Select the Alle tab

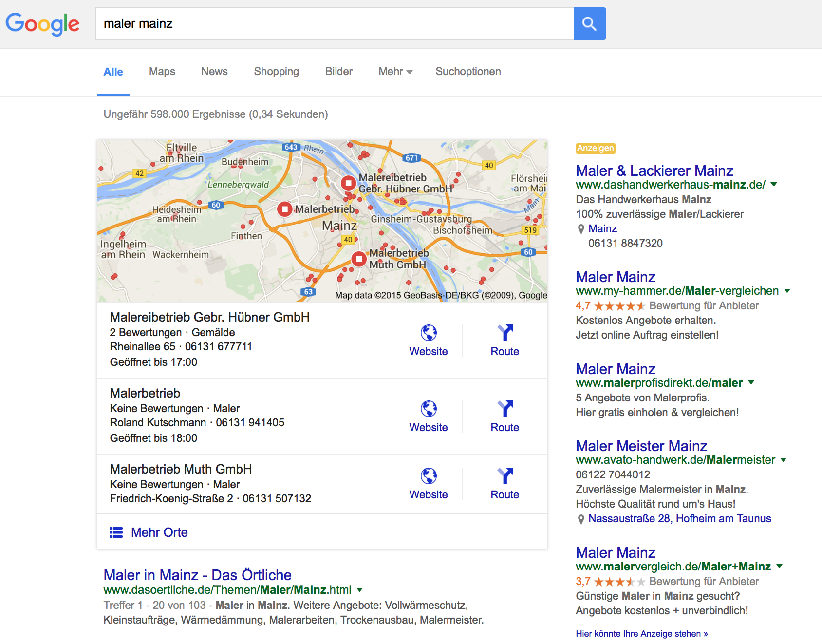[x=113, y=72]
